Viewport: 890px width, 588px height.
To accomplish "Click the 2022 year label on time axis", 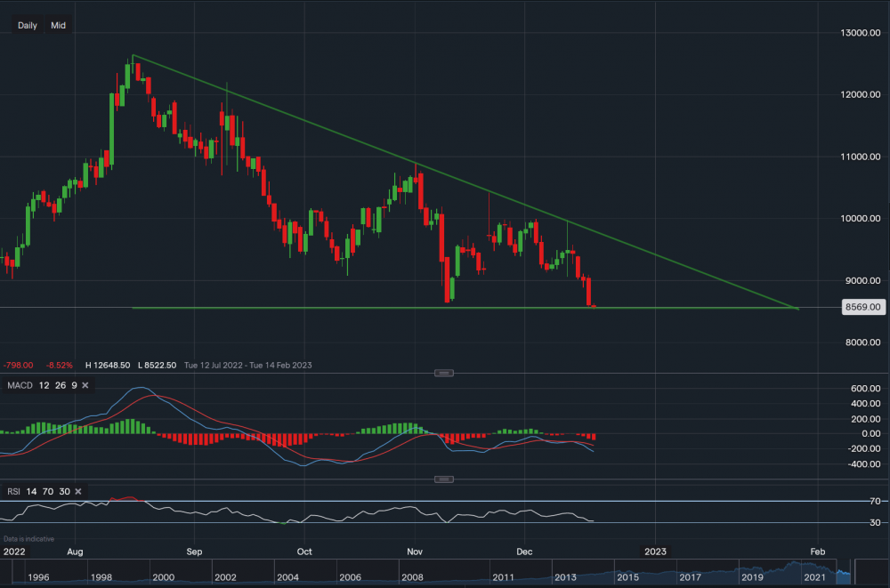I will click(15, 552).
